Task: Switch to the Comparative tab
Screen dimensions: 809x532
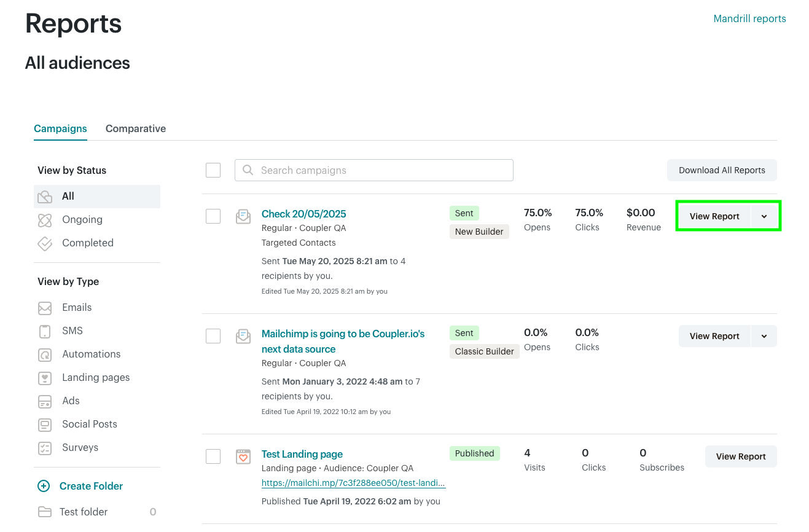Action: (135, 128)
